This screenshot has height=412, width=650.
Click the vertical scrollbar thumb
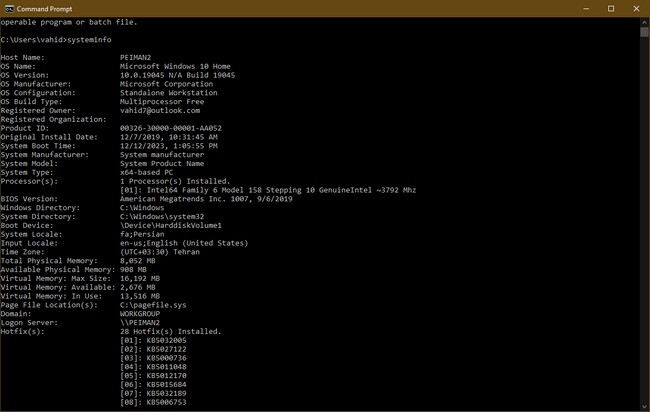pyautogui.click(x=644, y=32)
